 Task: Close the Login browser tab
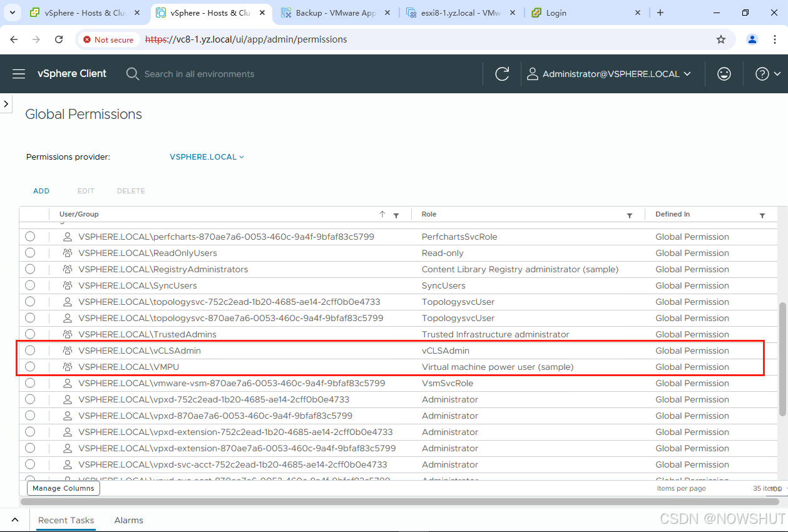(638, 13)
